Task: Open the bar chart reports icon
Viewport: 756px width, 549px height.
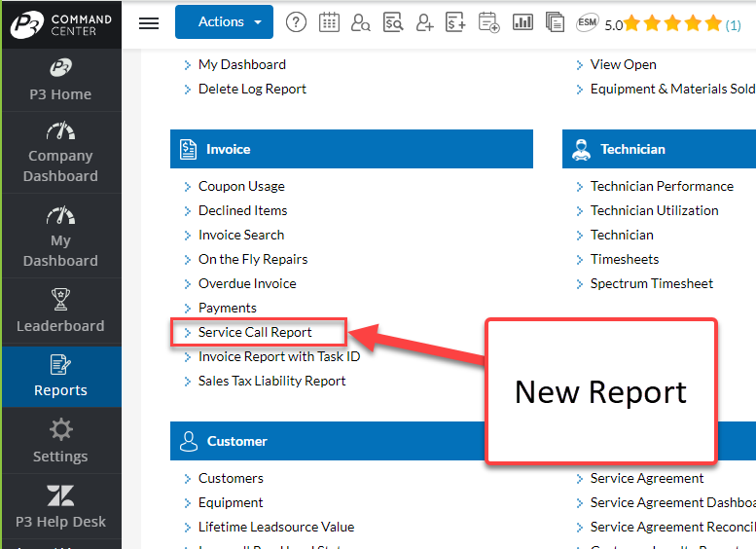Action: (x=522, y=22)
